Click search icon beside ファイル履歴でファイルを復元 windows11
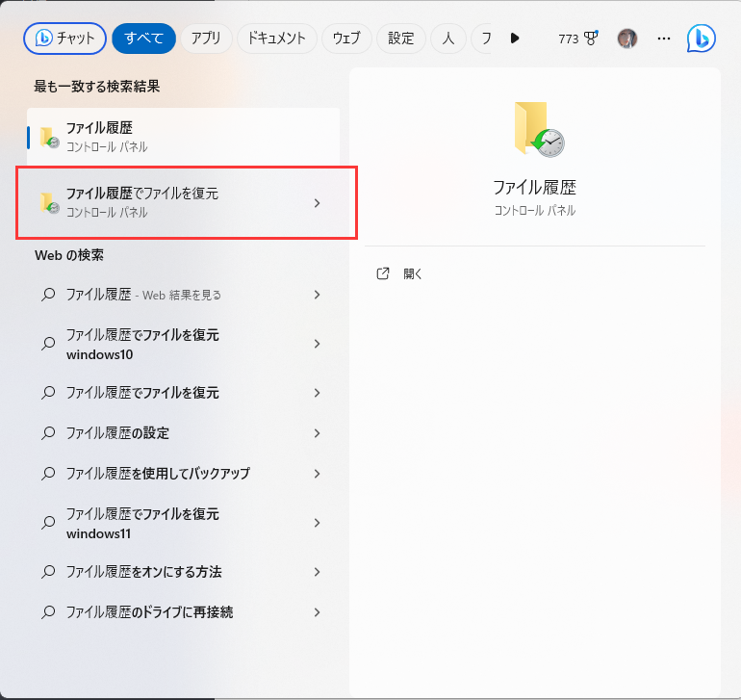The image size is (741, 700). pyautogui.click(x=48, y=523)
